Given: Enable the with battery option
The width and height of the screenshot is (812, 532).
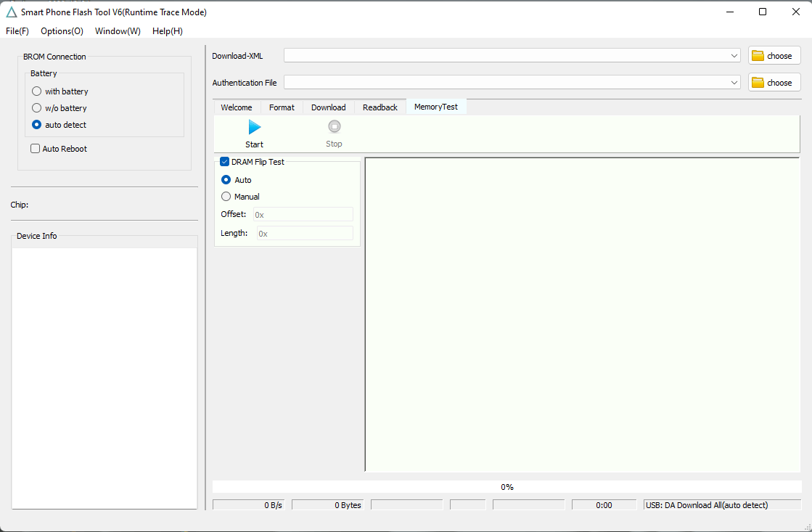Looking at the screenshot, I should tap(36, 91).
